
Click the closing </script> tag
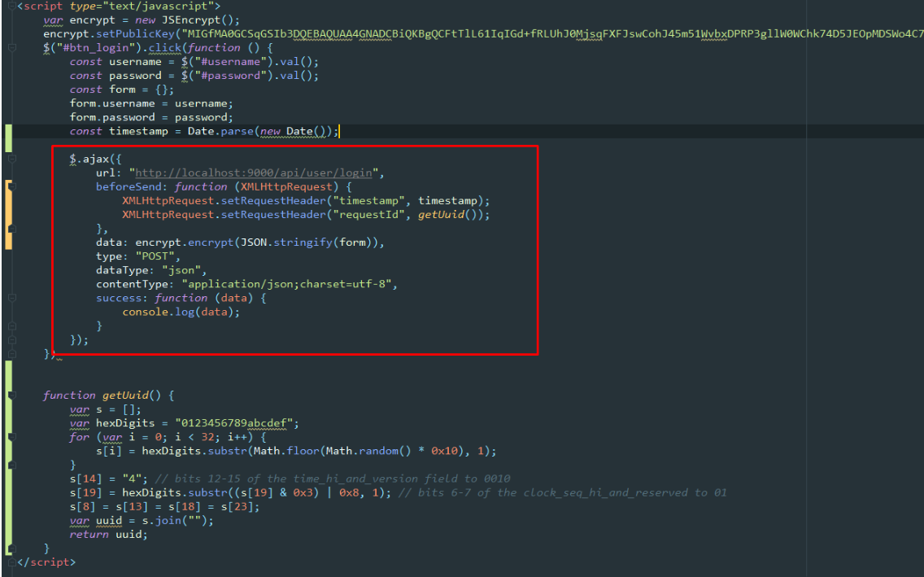[x=46, y=562]
